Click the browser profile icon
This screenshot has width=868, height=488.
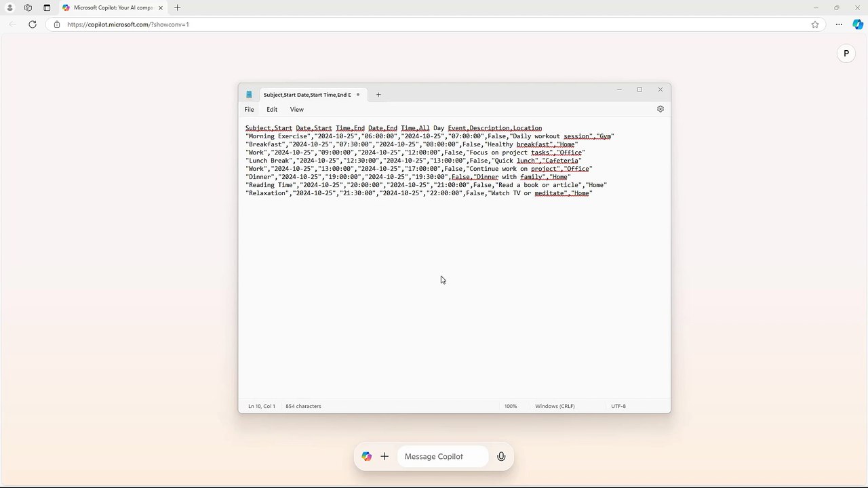point(9,7)
